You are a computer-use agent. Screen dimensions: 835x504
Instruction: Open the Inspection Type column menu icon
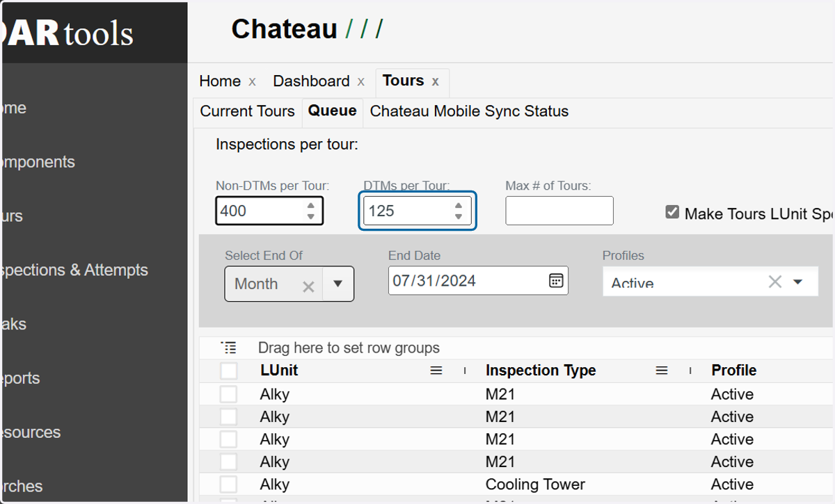(662, 371)
